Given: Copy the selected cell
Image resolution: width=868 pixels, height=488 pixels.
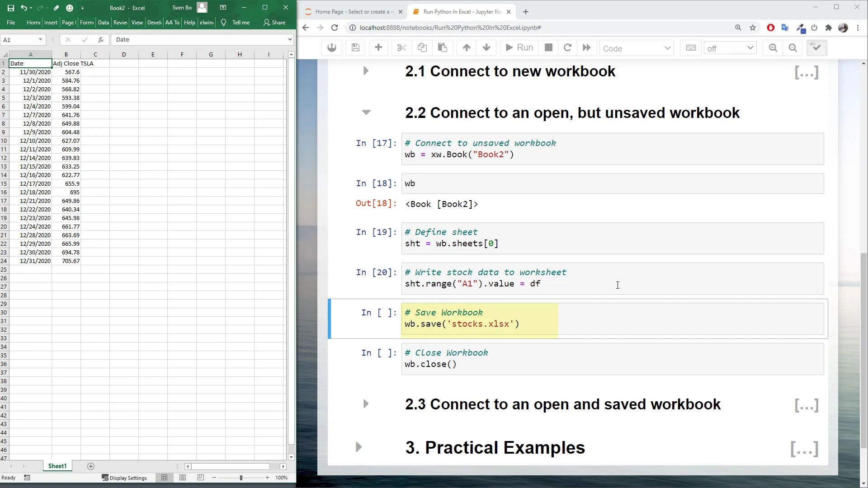Looking at the screenshot, I should point(421,48).
